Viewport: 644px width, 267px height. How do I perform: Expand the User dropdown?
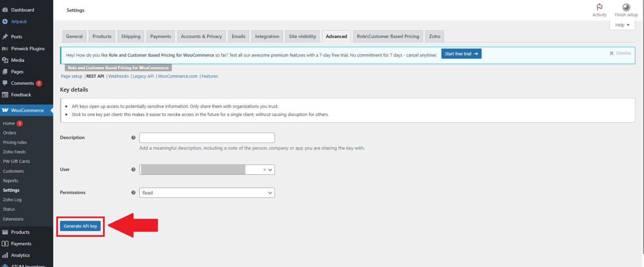(x=270, y=170)
